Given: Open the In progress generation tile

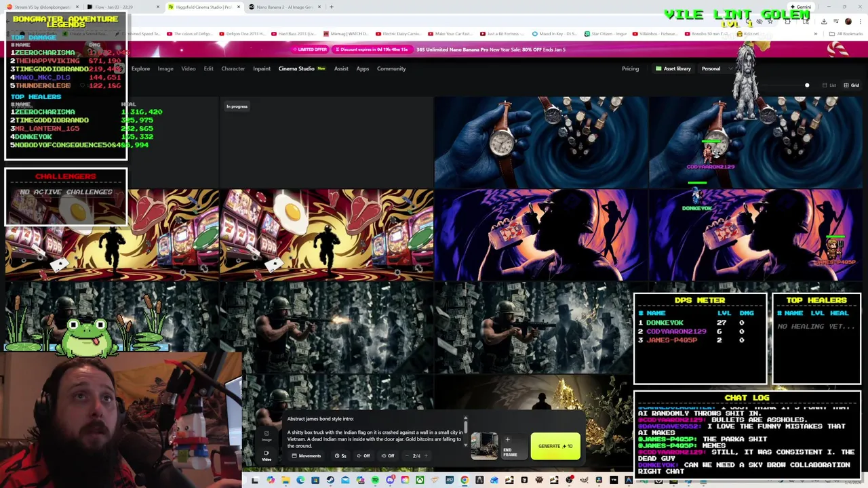Looking at the screenshot, I should [326, 142].
